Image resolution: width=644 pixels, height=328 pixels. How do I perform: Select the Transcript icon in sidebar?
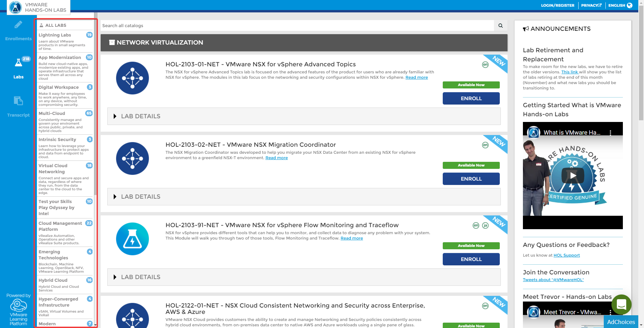[x=18, y=102]
